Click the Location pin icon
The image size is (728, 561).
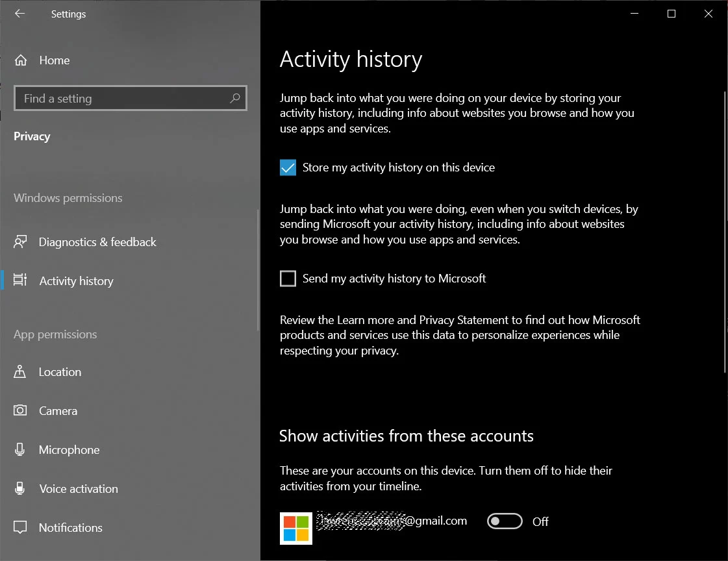pos(20,372)
